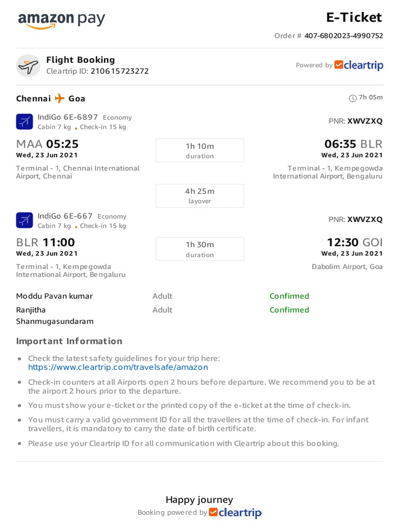Click the airplane Flight Booking icon

click(28, 66)
